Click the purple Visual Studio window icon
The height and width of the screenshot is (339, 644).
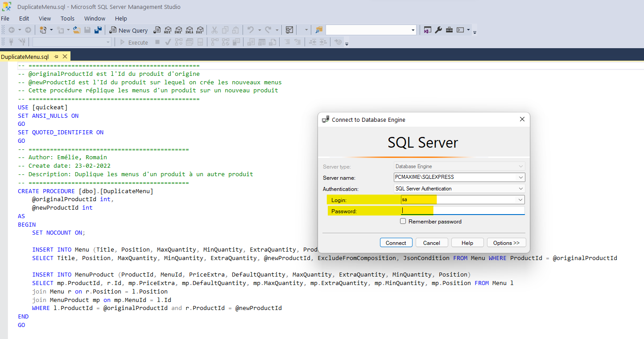pyautogui.click(x=427, y=30)
